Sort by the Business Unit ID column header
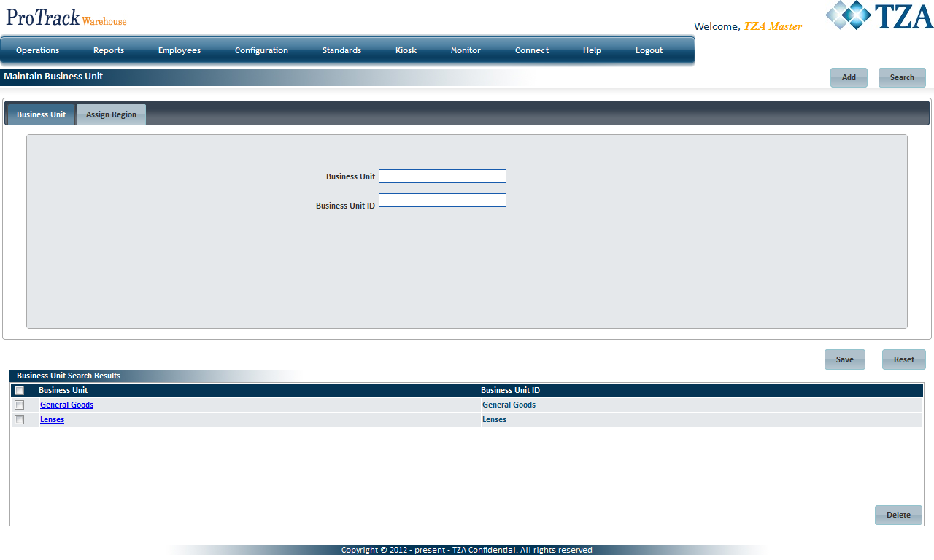This screenshot has width=934, height=560. pyautogui.click(x=510, y=391)
